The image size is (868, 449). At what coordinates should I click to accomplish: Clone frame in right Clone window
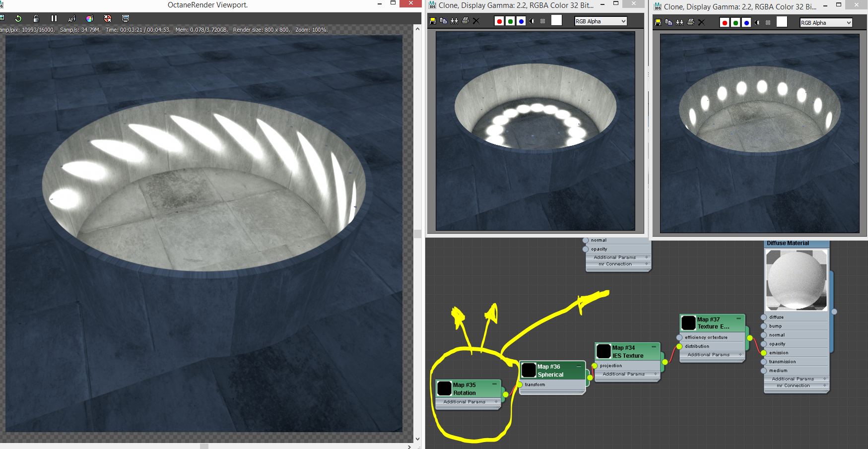coord(679,22)
